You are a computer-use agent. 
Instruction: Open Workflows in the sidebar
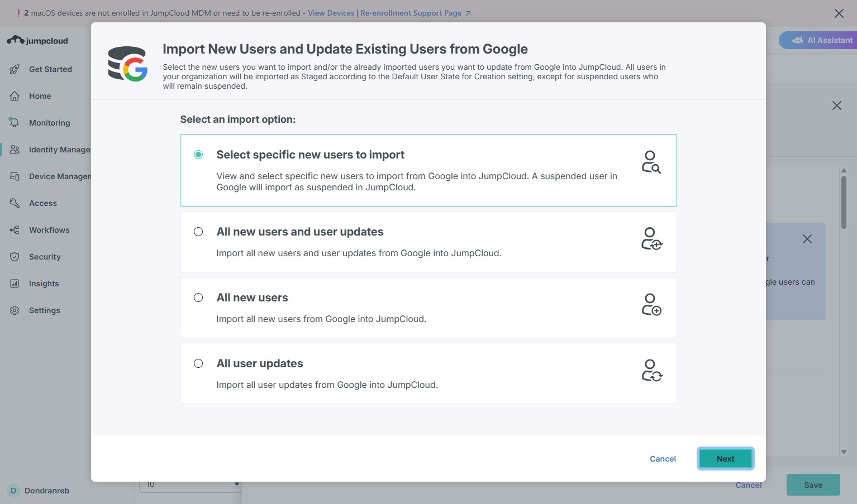click(49, 230)
